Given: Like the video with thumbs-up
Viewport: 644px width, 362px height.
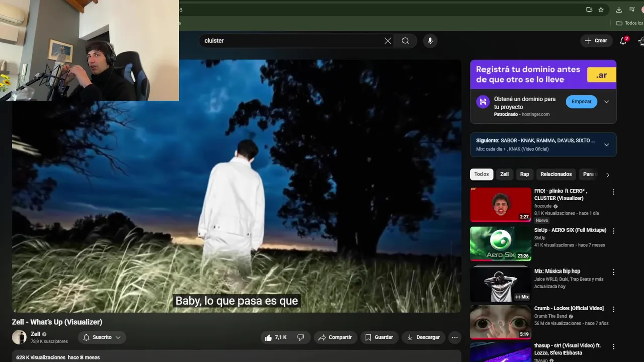Looking at the screenshot, I should click(276, 337).
